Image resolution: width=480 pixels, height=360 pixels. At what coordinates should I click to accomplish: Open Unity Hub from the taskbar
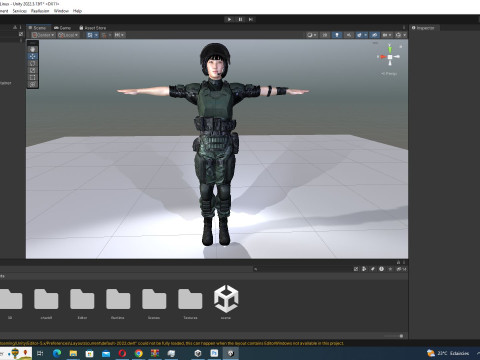[x=198, y=353]
